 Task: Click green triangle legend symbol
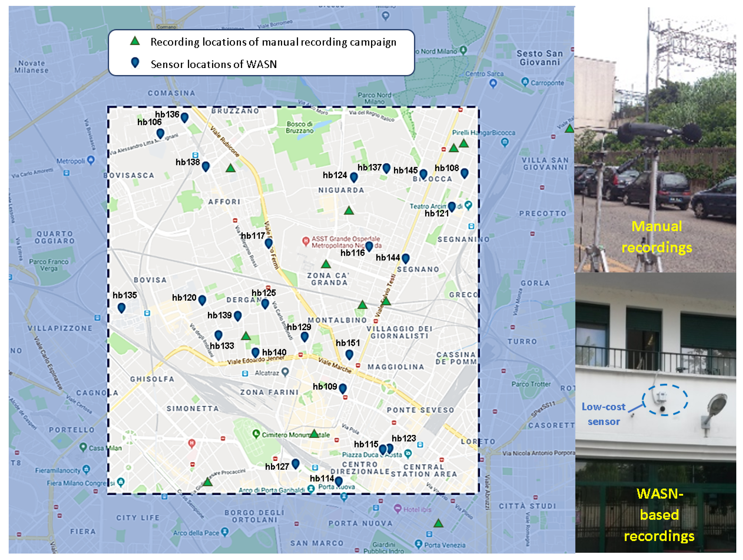[x=135, y=41]
